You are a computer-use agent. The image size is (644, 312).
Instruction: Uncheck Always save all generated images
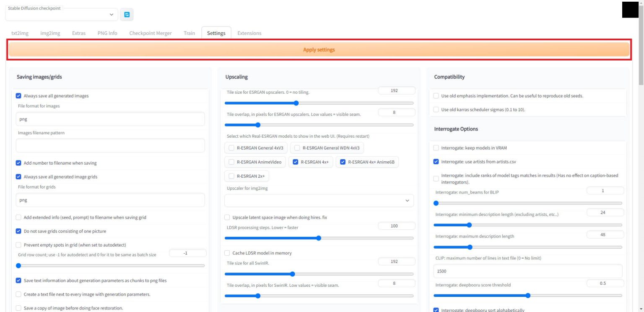click(x=18, y=96)
